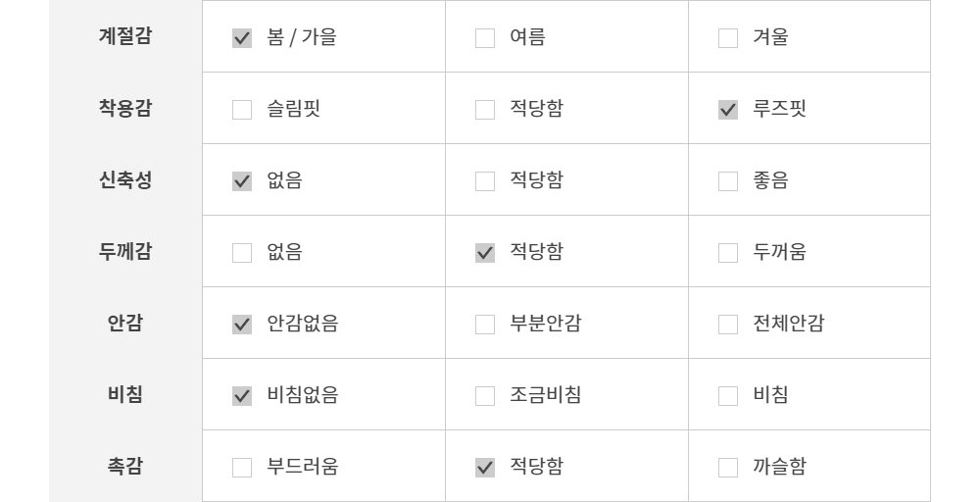This screenshot has width=980, height=502.
Task: Tick the 부드러움 texture checkbox
Action: [242, 468]
